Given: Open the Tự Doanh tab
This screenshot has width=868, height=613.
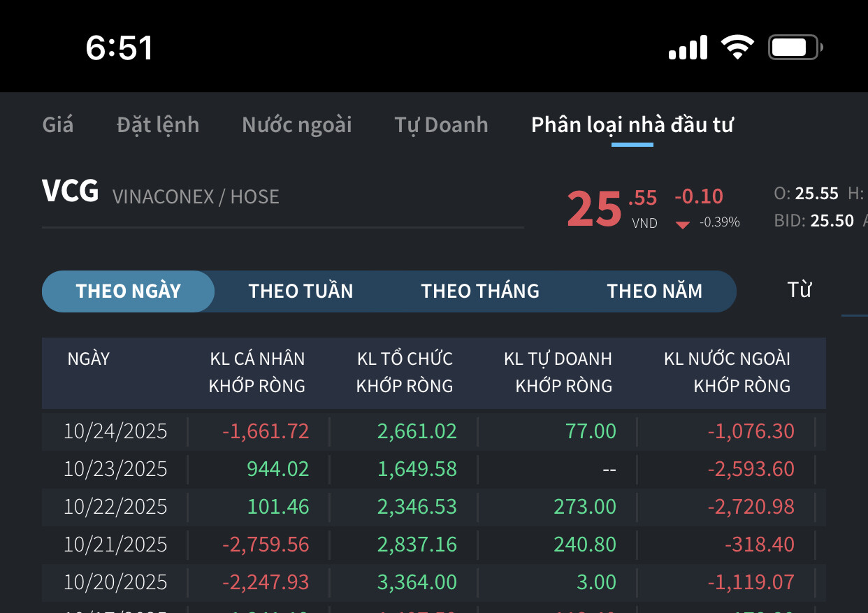Looking at the screenshot, I should tap(441, 125).
